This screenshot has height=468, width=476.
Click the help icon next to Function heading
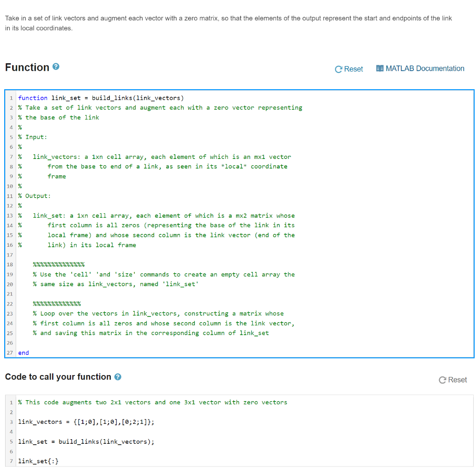tap(56, 66)
